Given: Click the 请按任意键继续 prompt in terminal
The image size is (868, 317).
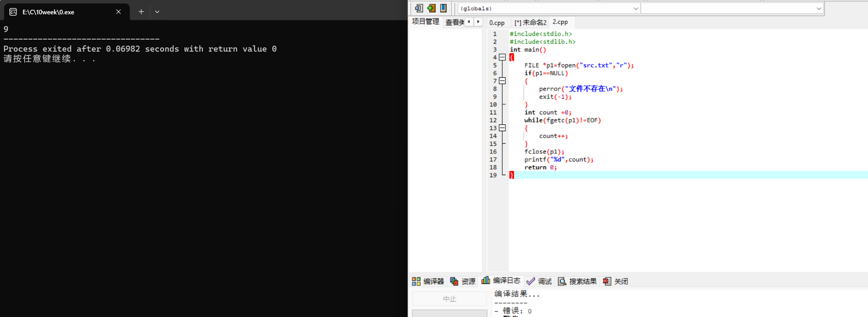Looking at the screenshot, I should tap(50, 59).
